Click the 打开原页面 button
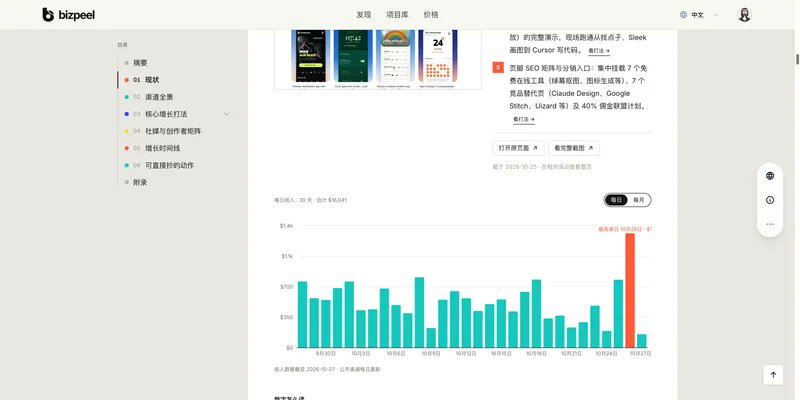This screenshot has width=800, height=400. [518, 148]
